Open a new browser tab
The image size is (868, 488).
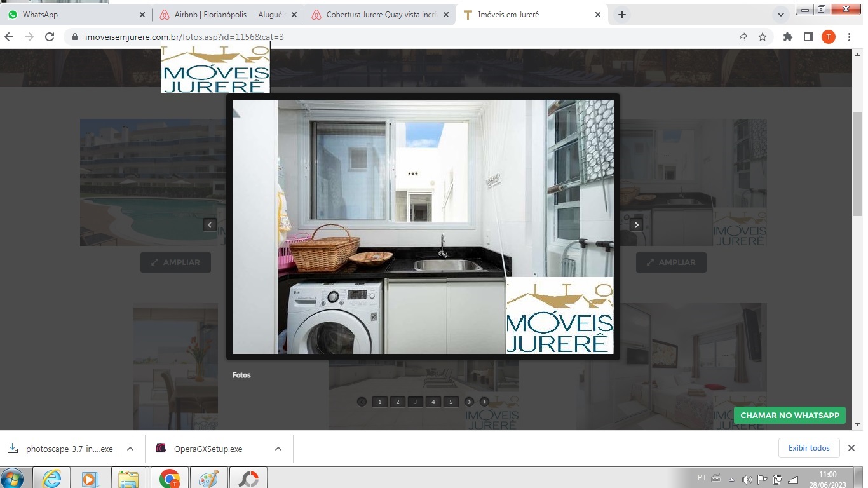pos(622,15)
